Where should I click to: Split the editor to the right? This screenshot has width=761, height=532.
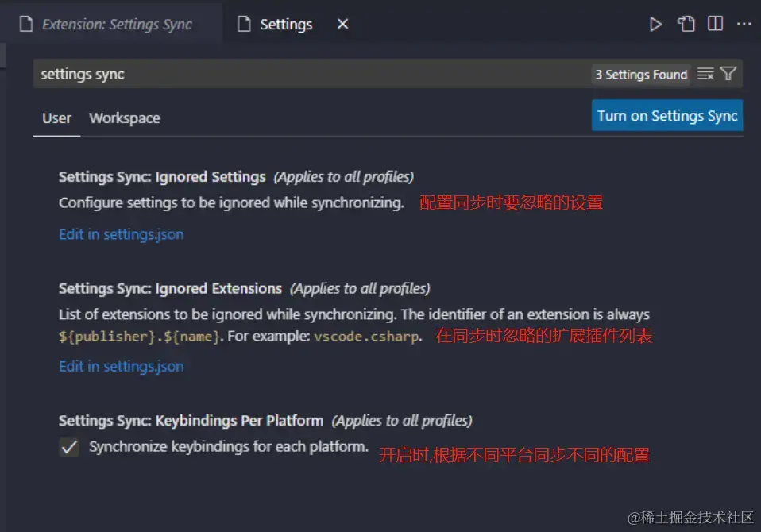tap(715, 24)
